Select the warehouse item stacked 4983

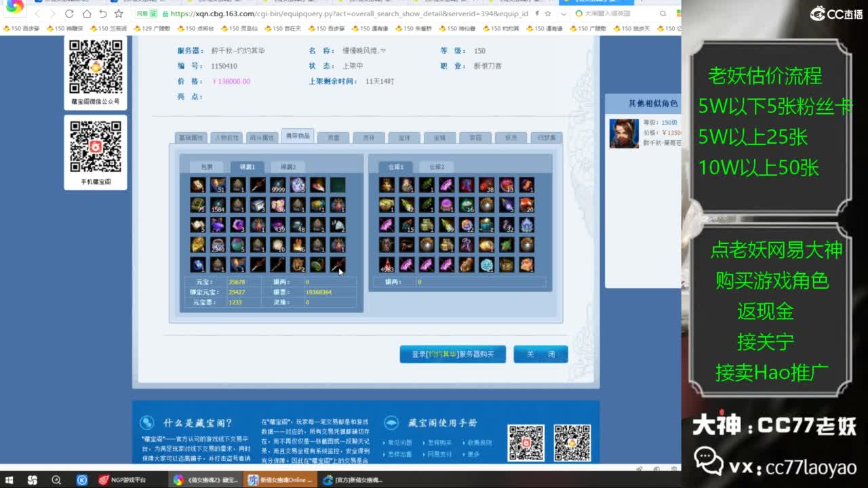pyautogui.click(x=387, y=265)
